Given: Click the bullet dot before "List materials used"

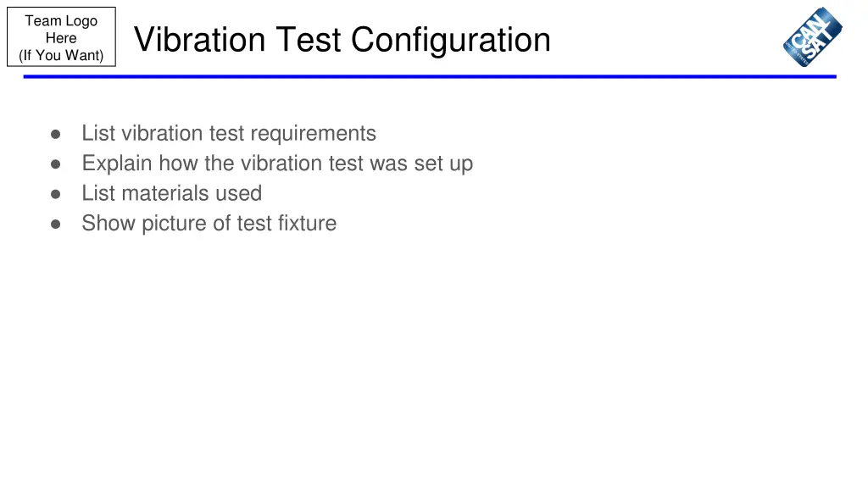Looking at the screenshot, I should click(x=55, y=194).
